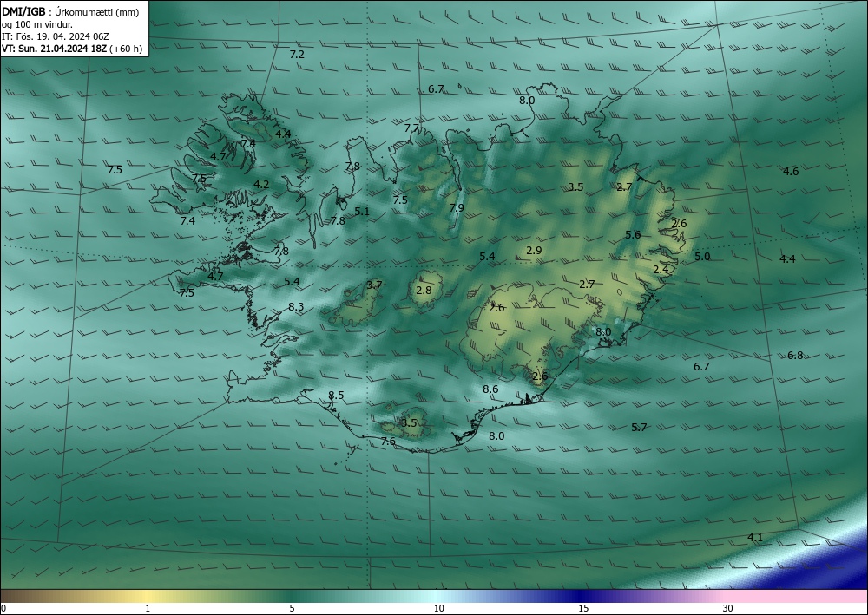Screen dimensions: 868x615
Task: Select the 8.6 value in south Iceland
Action: pyautogui.click(x=490, y=389)
